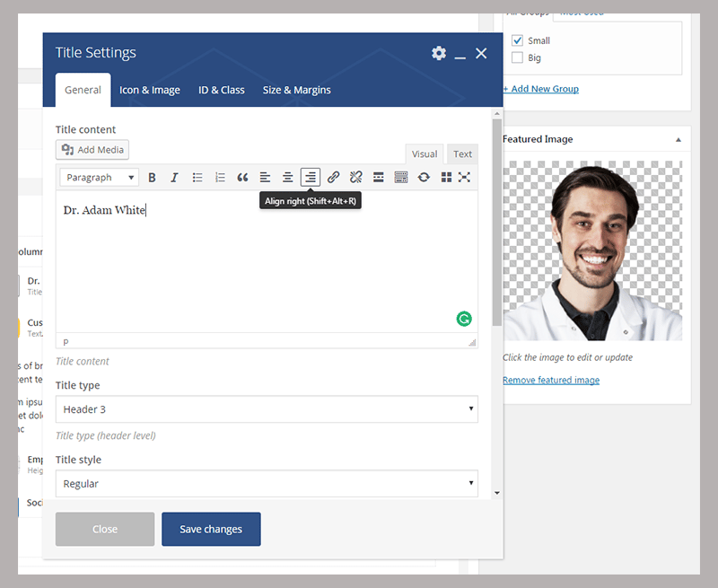Collapse the Featured Image panel
The width and height of the screenshot is (718, 588).
point(679,140)
